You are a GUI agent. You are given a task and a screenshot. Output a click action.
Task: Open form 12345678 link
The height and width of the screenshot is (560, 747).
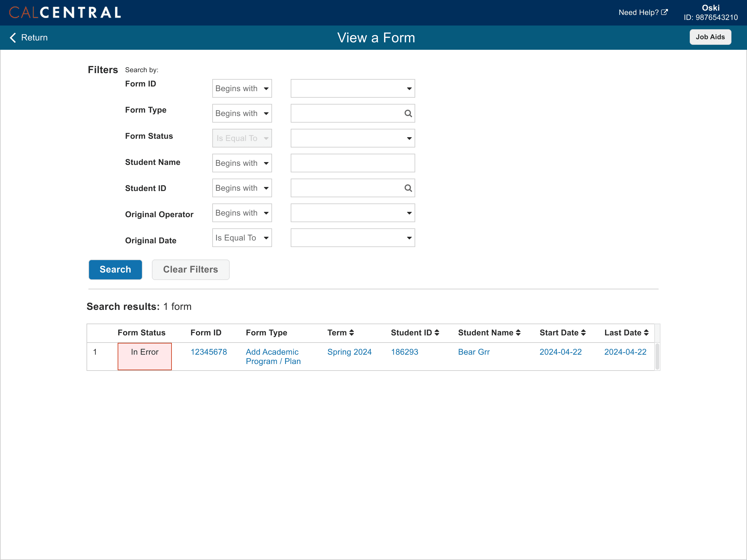pos(208,352)
